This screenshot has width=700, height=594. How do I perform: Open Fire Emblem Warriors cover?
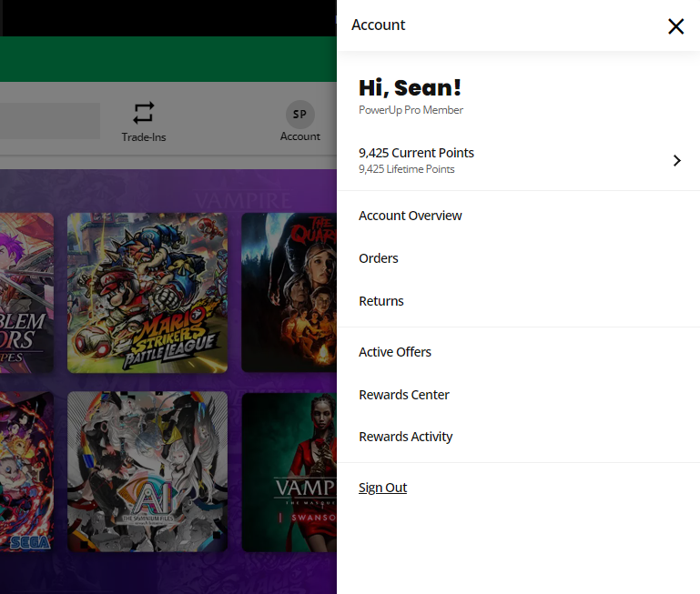click(26, 293)
